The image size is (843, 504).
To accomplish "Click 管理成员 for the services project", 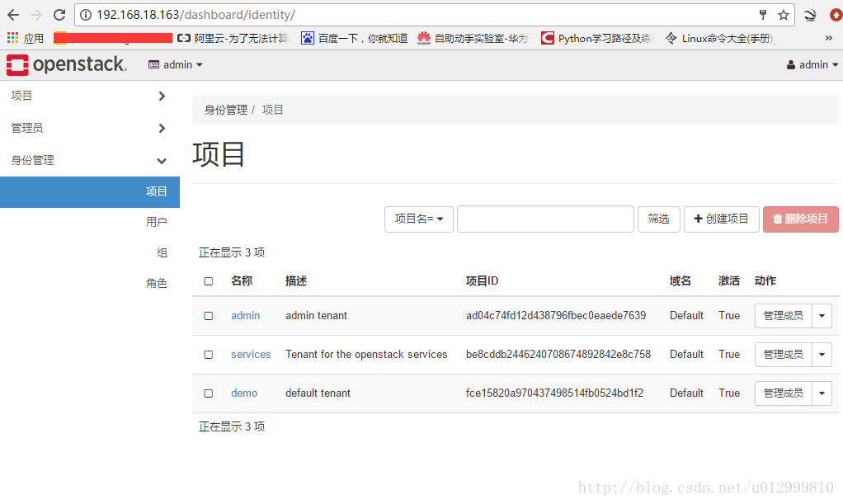I will coord(784,355).
